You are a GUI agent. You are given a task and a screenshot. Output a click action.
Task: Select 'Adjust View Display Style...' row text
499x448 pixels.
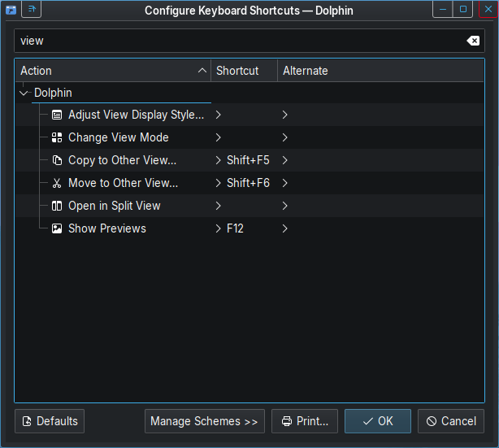tap(137, 115)
